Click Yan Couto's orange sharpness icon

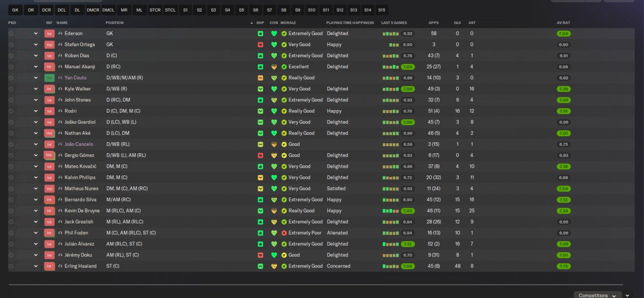pyautogui.click(x=260, y=78)
